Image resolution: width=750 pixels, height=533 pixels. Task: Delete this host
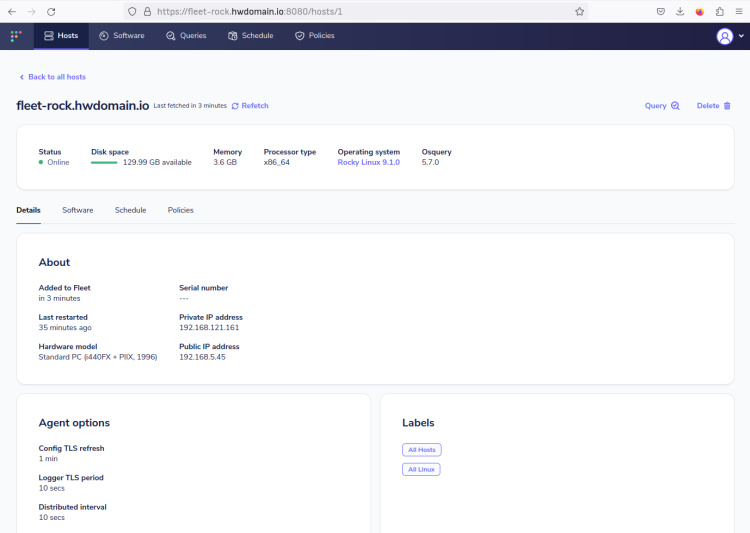713,106
